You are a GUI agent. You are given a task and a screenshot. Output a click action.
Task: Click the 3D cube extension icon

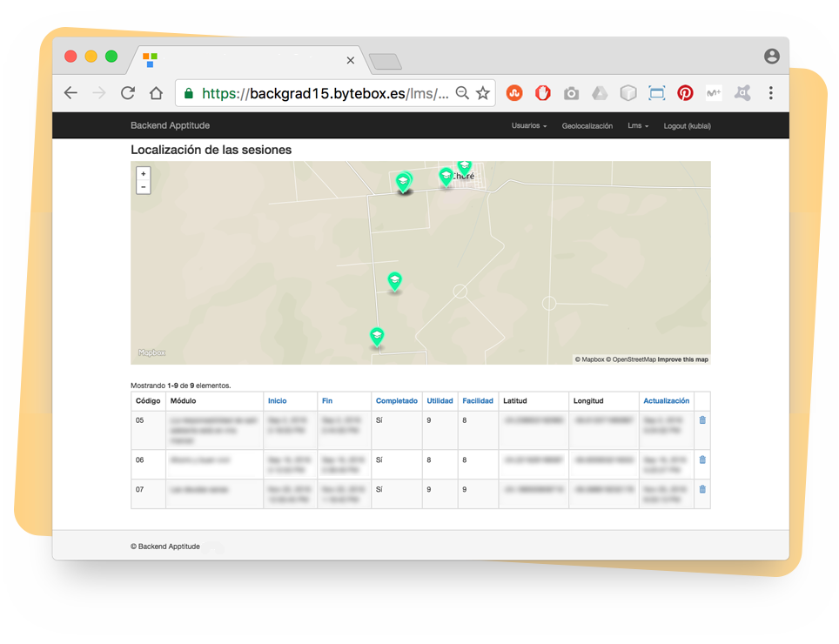[x=628, y=93]
